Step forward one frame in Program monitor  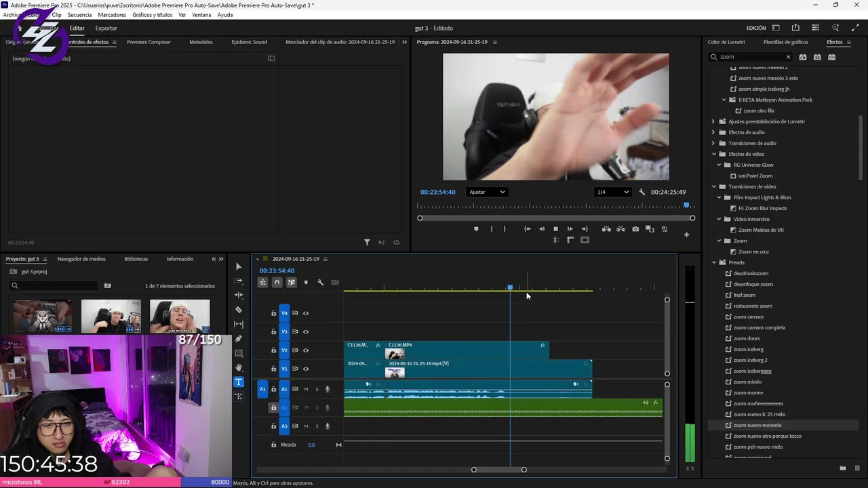[x=570, y=229]
